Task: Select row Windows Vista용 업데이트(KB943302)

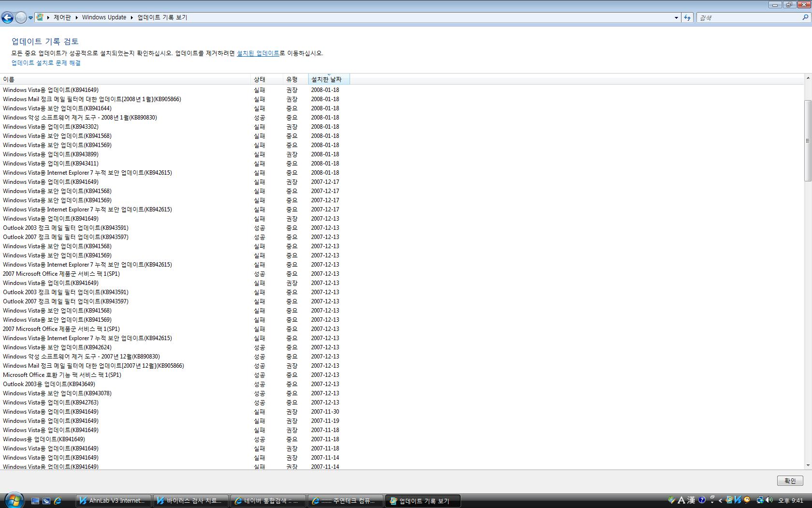Action: 175,127
